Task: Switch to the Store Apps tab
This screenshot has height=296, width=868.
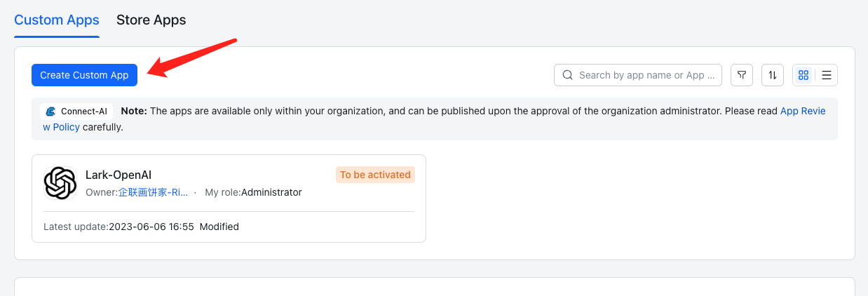Action: point(151,20)
